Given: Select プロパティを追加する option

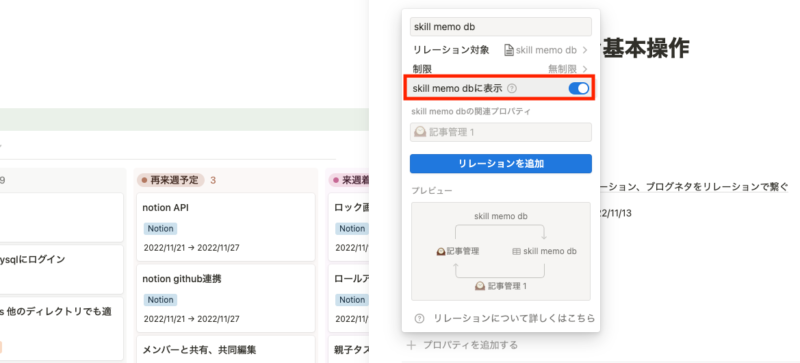Looking at the screenshot, I should click(x=470, y=345).
